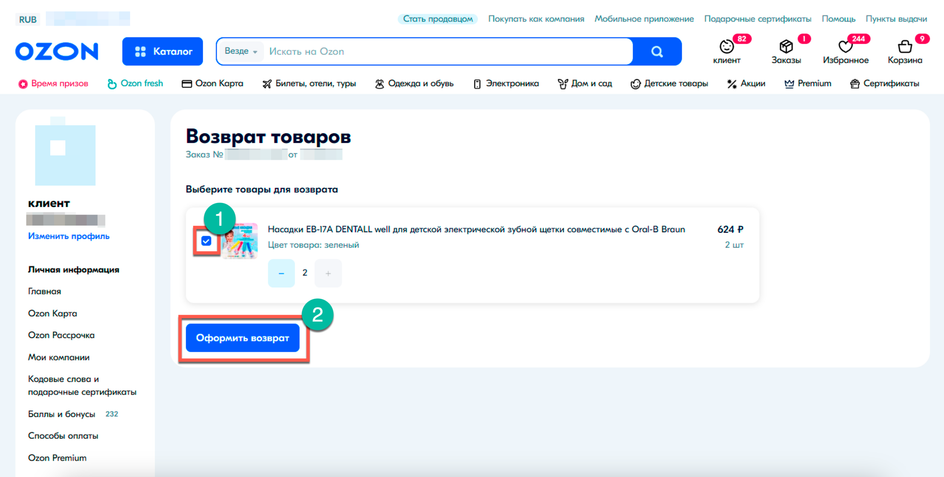The image size is (944, 477).
Task: Open Билеты, отели, туры category
Action: [309, 84]
